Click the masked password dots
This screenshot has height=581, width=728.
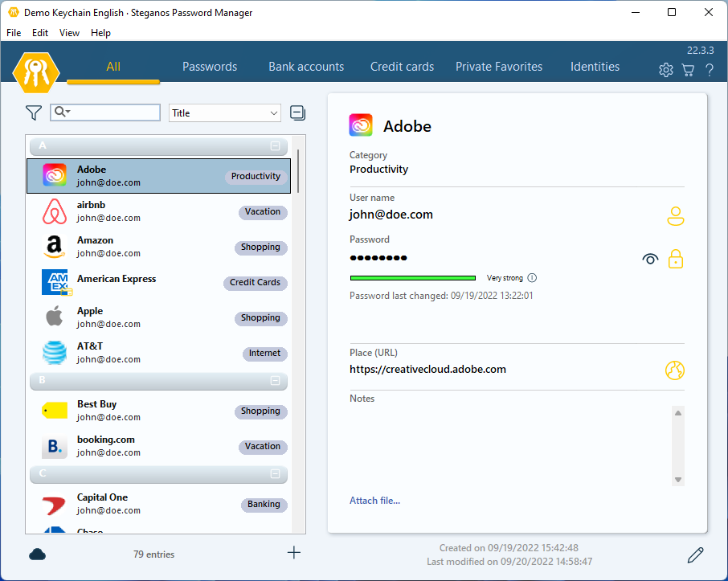coord(378,258)
